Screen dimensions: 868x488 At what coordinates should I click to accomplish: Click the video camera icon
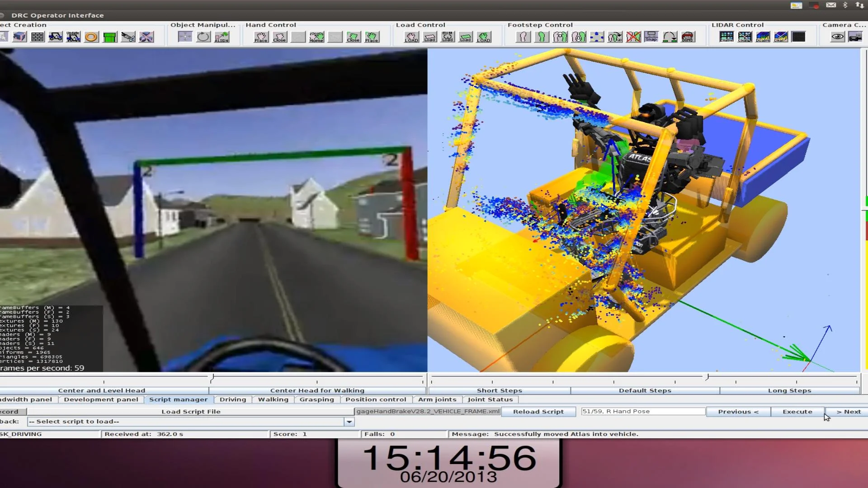tap(856, 37)
